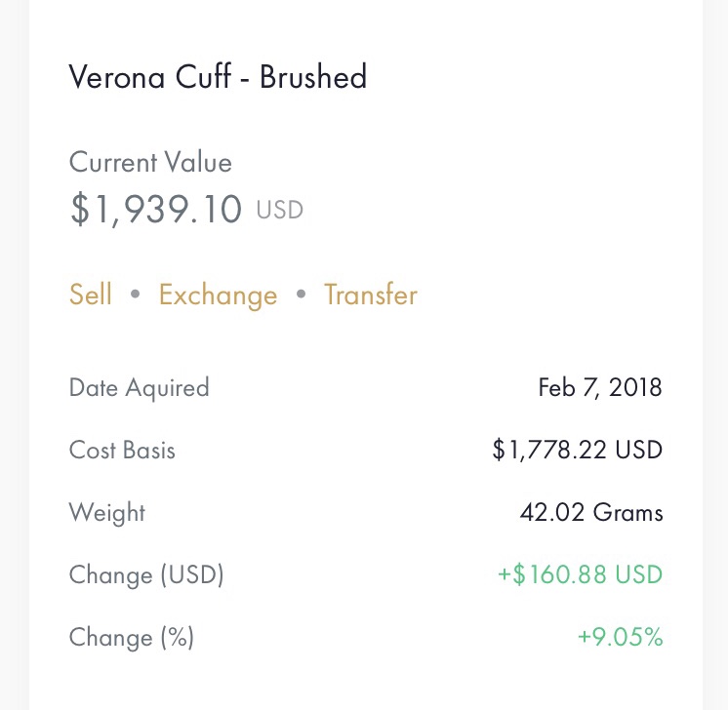The width and height of the screenshot is (728, 710).
Task: Click the Current Value label
Action: 150,162
